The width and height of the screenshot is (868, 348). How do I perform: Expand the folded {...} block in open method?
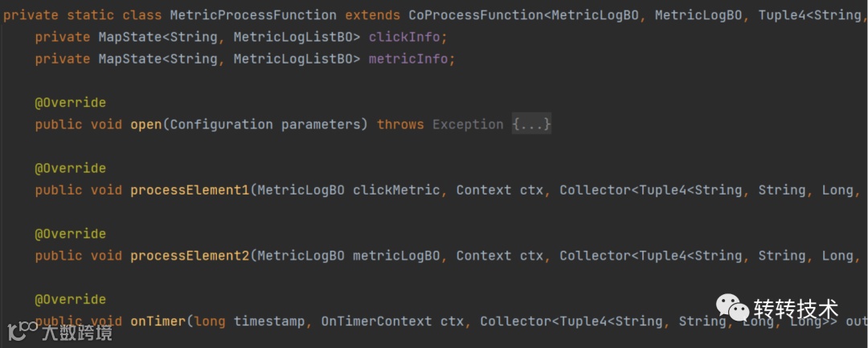click(531, 125)
